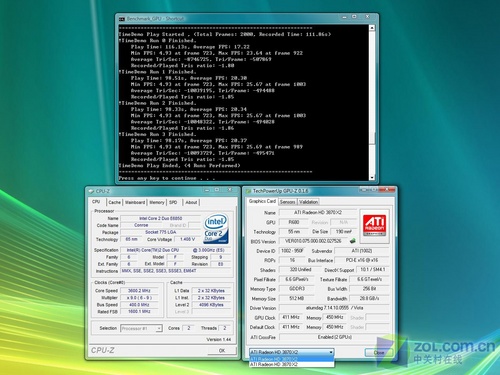This screenshot has height=375, width=500.
Task: Open the Processor #1 selection dropdown
Action: [x=141, y=329]
